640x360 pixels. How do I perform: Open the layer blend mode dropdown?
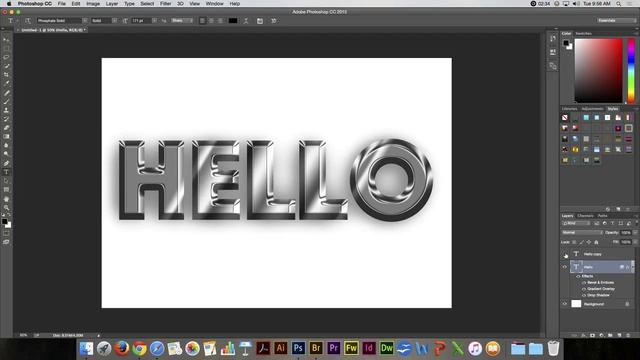coord(582,233)
